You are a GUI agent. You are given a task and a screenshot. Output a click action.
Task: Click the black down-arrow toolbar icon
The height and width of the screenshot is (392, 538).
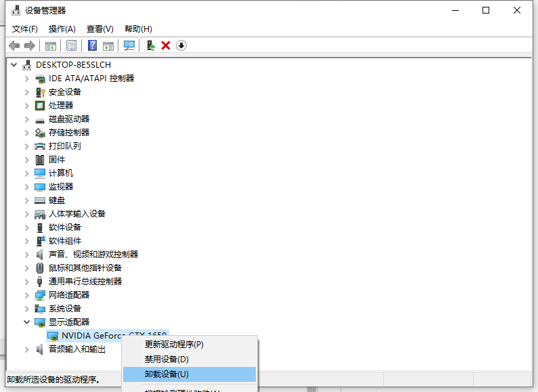[x=181, y=45]
